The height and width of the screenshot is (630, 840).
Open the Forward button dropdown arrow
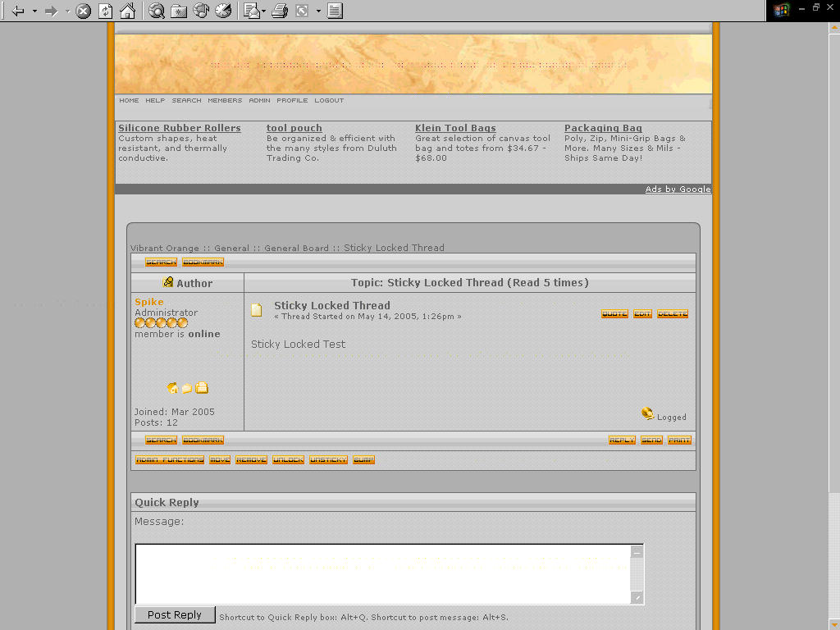point(66,11)
